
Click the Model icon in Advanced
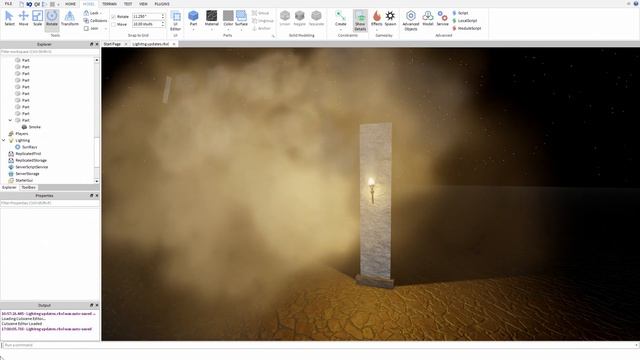428,18
